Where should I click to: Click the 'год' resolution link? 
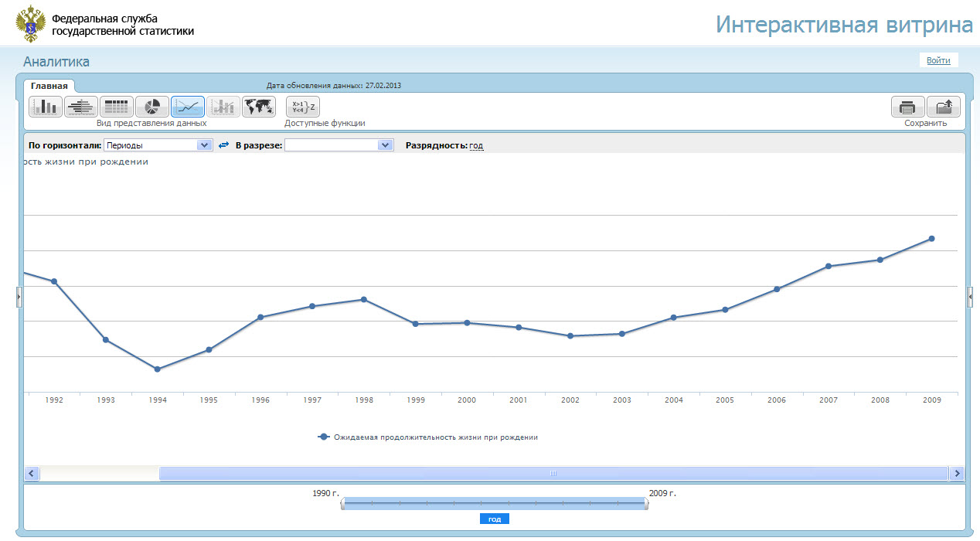click(476, 145)
